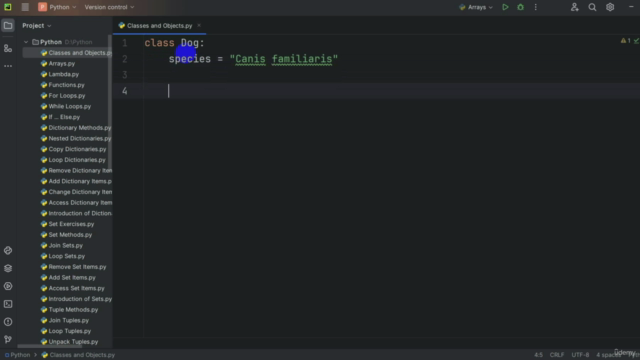Open Set Exercises.py file
This screenshot has width=640, height=360.
67,224
